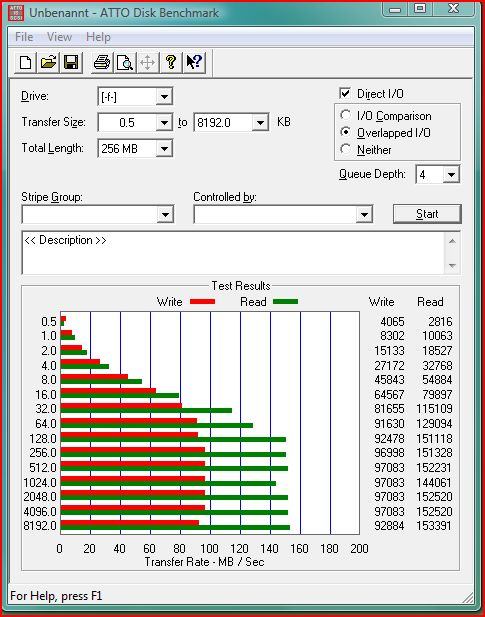485x617 pixels.
Task: Click the 'Transfer Rate - MB / Sec' axis label
Action: pos(204,562)
